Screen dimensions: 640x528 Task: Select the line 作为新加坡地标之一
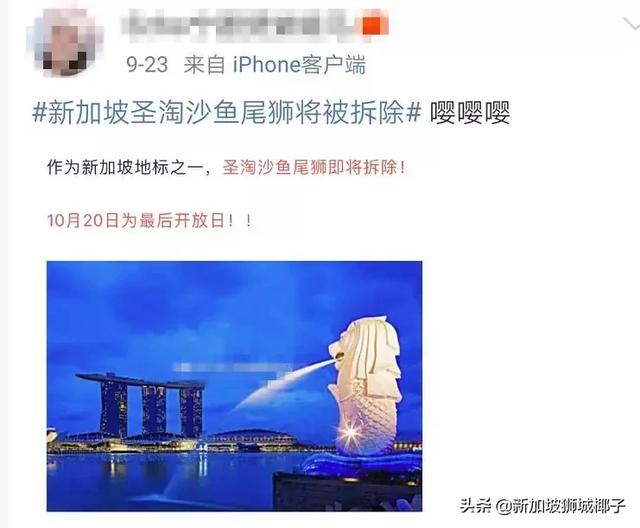point(125,167)
